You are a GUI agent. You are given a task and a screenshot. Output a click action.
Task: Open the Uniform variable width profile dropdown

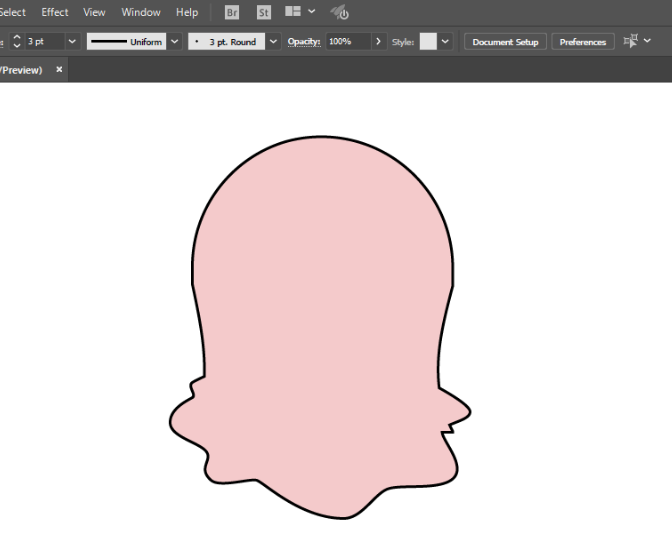click(175, 42)
